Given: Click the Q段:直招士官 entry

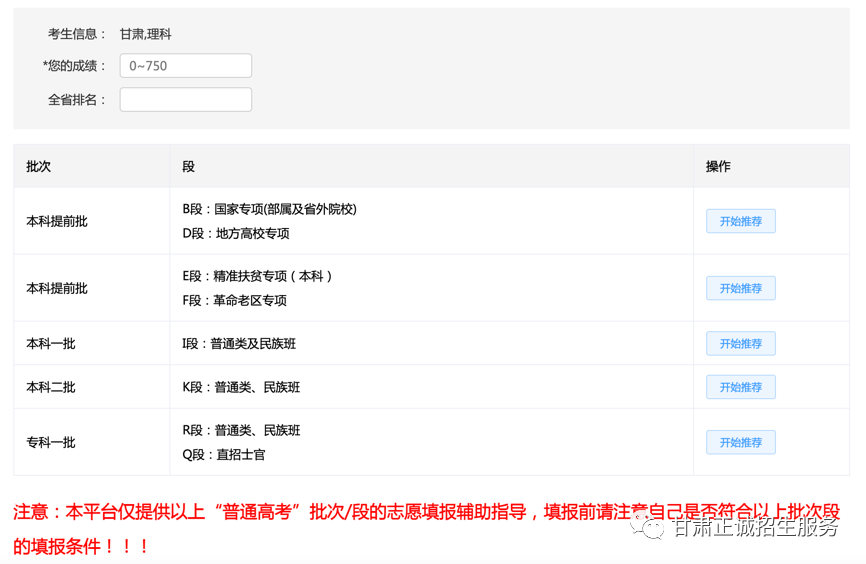Looking at the screenshot, I should point(224,454).
